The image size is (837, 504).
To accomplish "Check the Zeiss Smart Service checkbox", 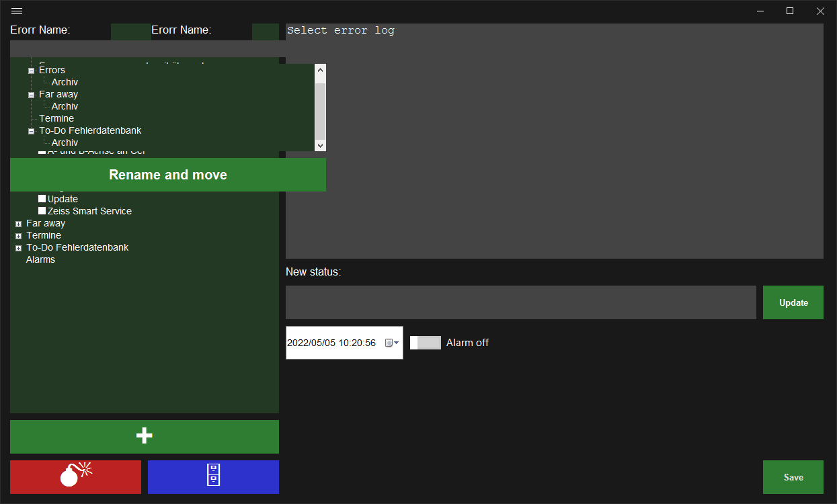I will (x=42, y=211).
